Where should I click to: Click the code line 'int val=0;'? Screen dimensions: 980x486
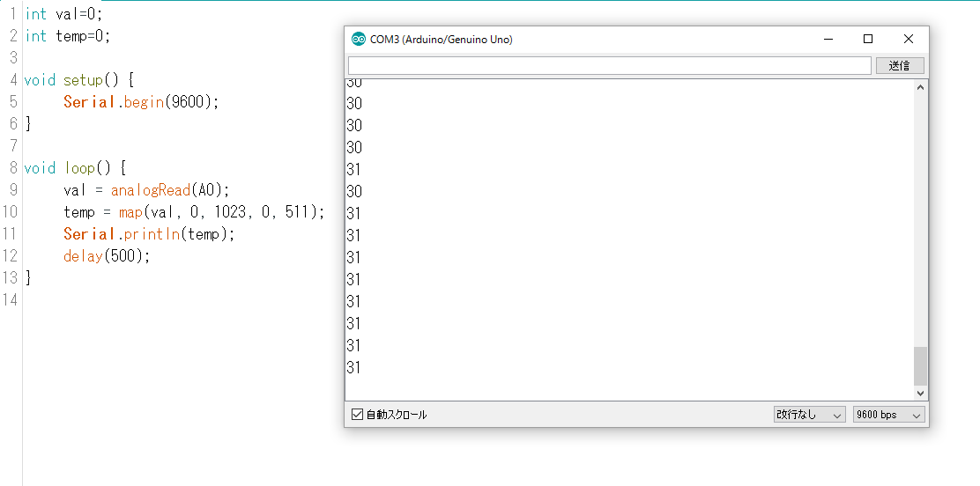tap(63, 14)
